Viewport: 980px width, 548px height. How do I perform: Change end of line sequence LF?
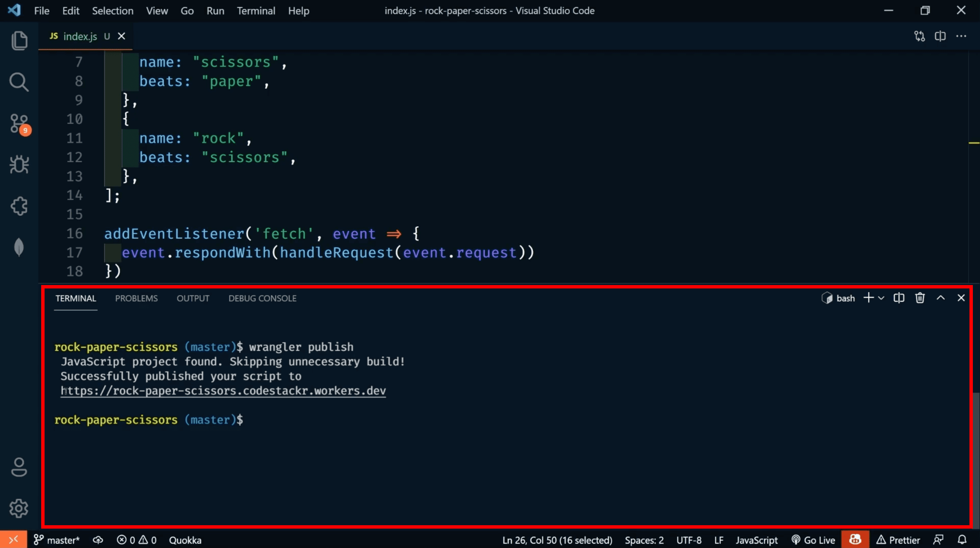point(719,540)
